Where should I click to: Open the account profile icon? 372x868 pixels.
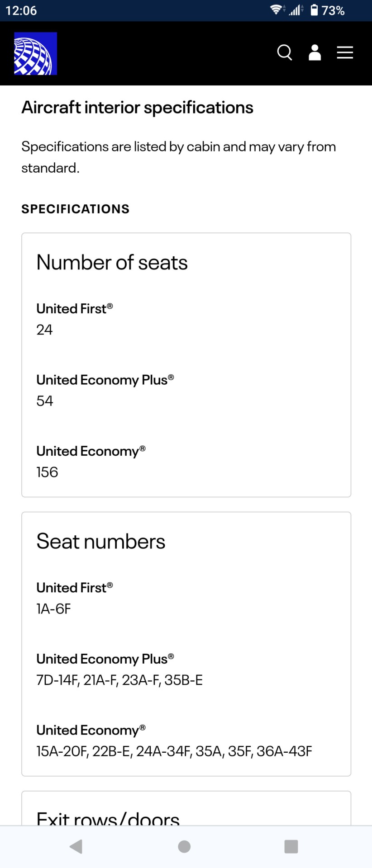click(315, 52)
